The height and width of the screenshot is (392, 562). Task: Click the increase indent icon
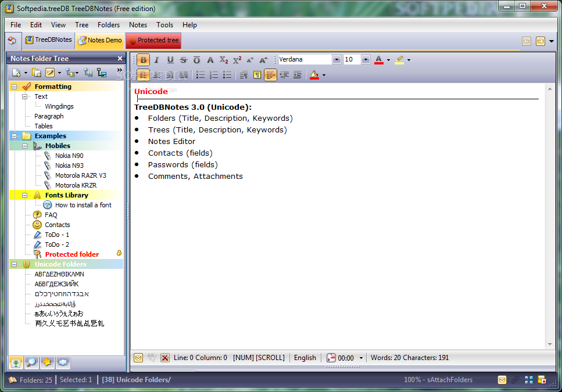298,75
